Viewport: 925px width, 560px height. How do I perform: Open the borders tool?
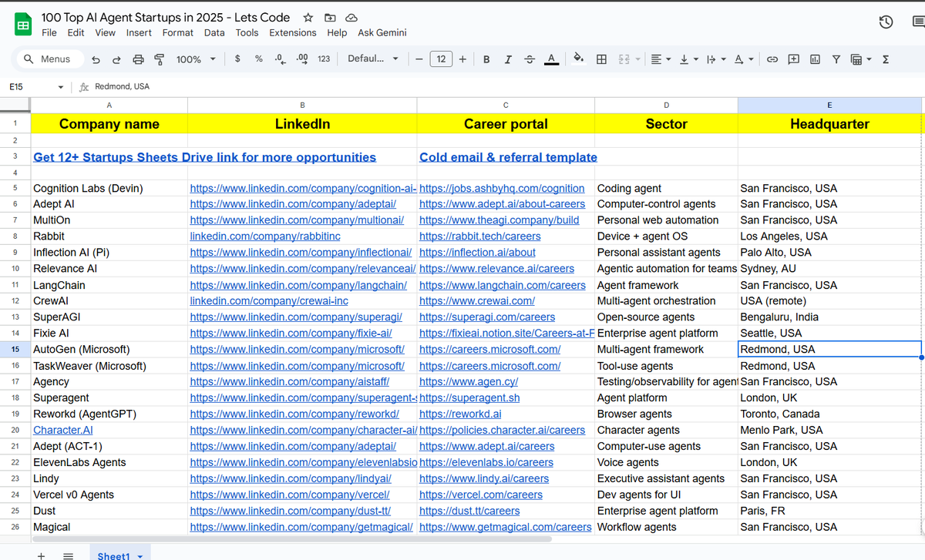602,59
